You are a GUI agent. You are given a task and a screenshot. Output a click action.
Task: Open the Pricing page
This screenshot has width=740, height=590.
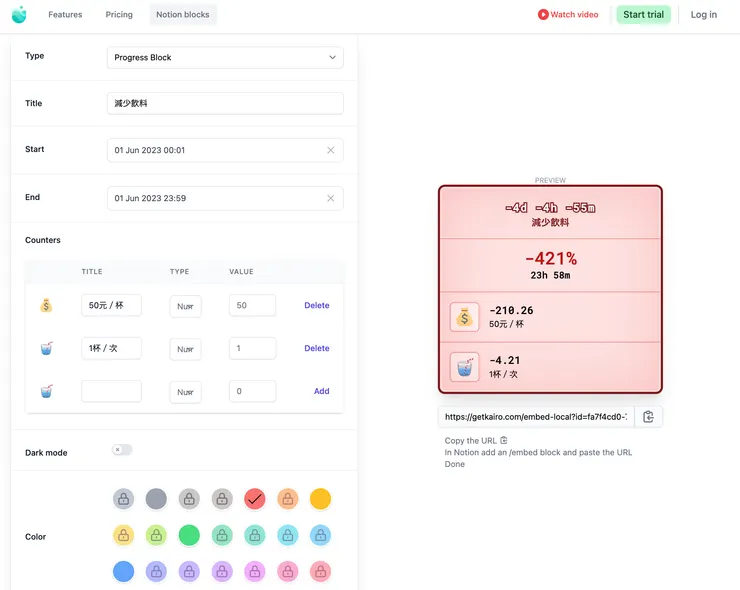pos(119,15)
